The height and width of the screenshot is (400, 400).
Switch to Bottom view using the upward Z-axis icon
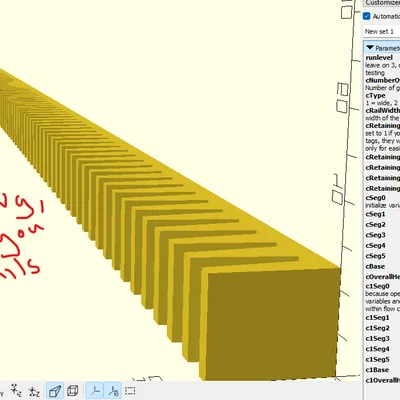point(34,391)
